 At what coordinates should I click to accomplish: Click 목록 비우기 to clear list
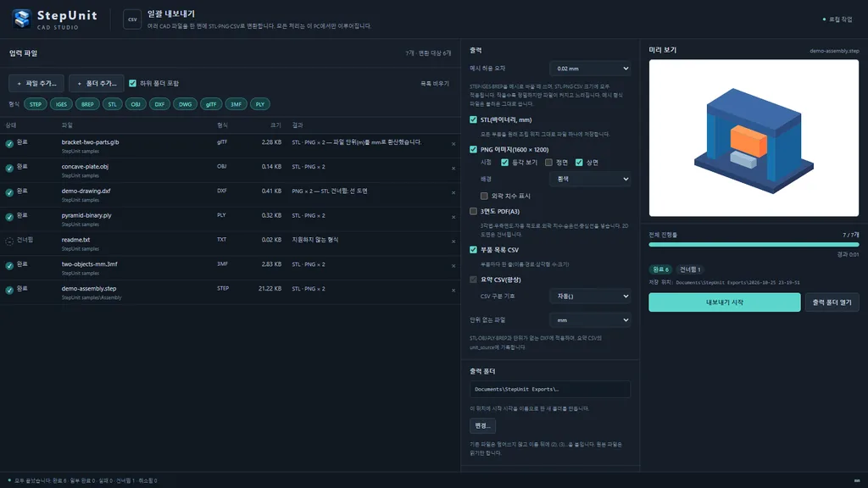click(x=435, y=84)
